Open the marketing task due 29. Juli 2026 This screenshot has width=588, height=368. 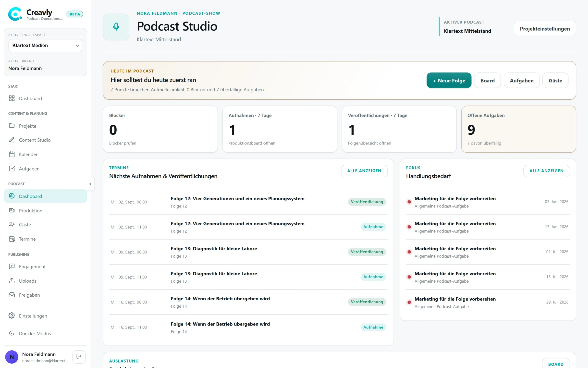click(488, 302)
